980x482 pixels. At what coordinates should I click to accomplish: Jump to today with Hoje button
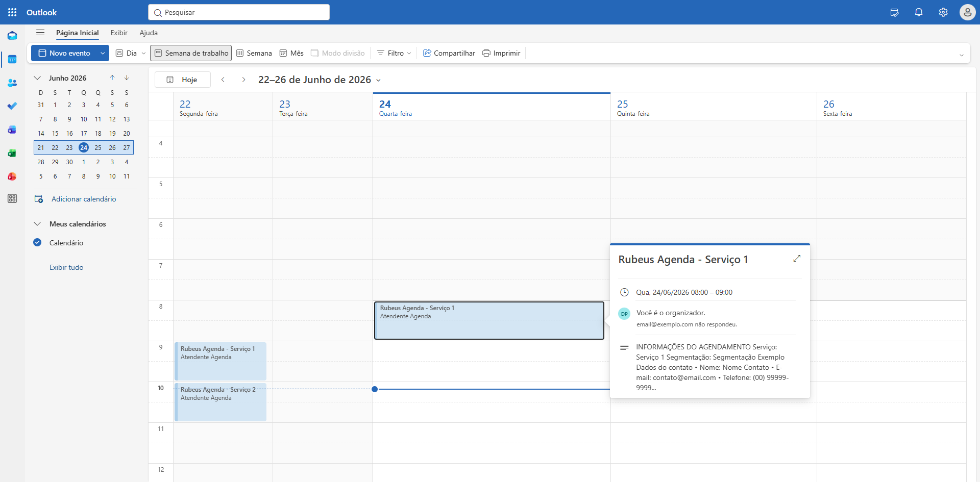[x=183, y=80]
